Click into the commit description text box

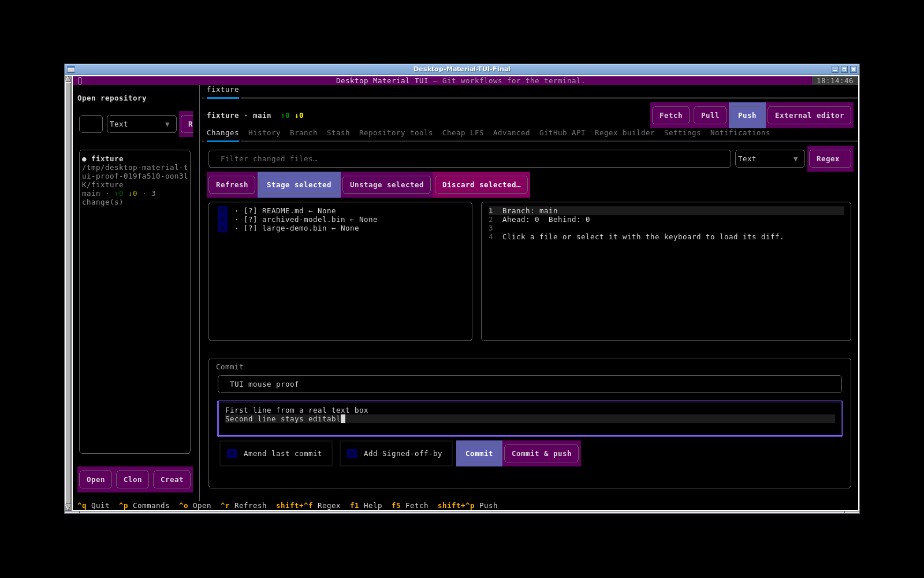point(530,419)
